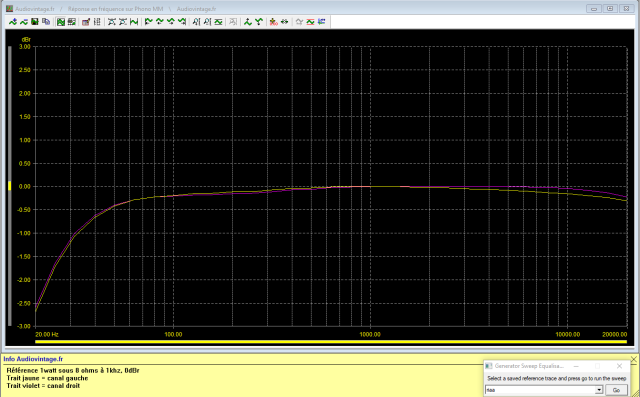Click the second crossed-arrows zoom icon
Viewport: 640px width, 397px height.
click(x=122, y=22)
